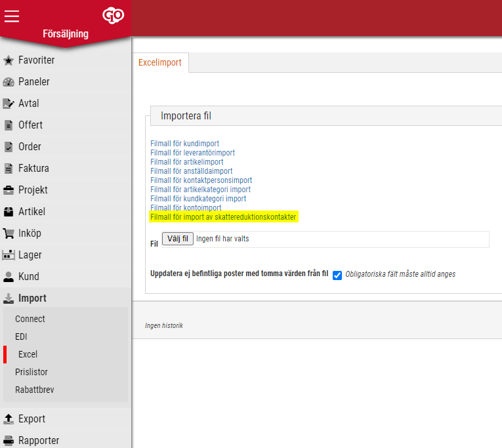Click the Faktura invoice icon
The height and width of the screenshot is (448, 502).
pyautogui.click(x=9, y=169)
